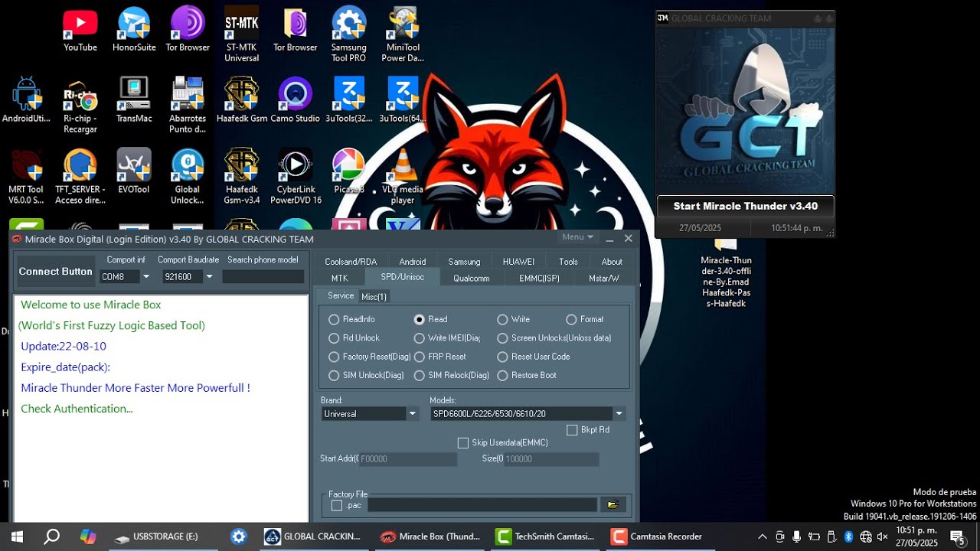Open TFT_SERVER shortcut icon
Screen dimensions: 980x551
(80, 177)
